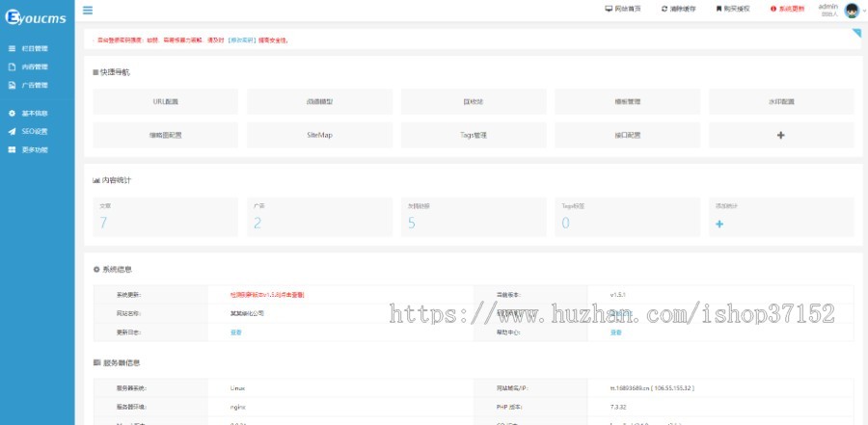
Task: Open Tags标签 statistic card showing 0
Action: pos(627,217)
